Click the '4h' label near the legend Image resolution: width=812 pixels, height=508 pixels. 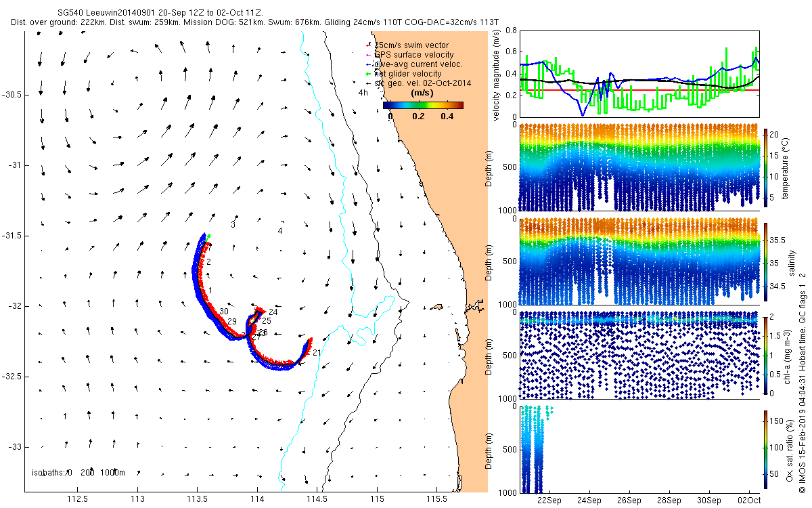(x=363, y=93)
